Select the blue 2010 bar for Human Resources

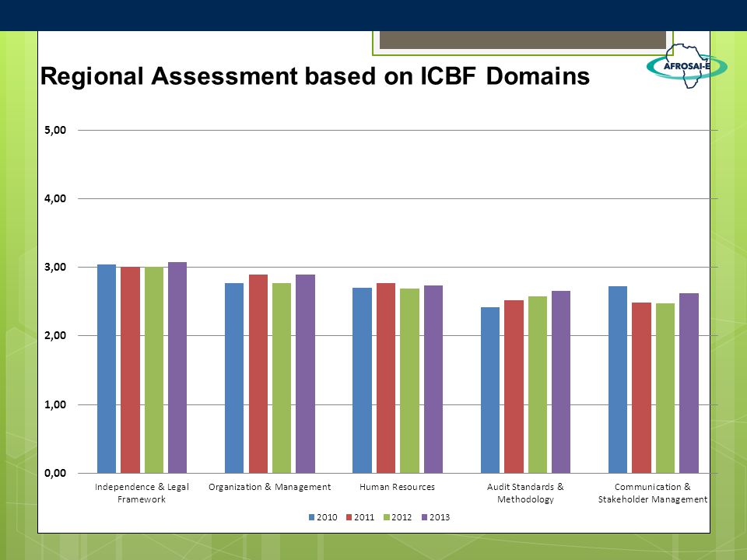(x=362, y=380)
